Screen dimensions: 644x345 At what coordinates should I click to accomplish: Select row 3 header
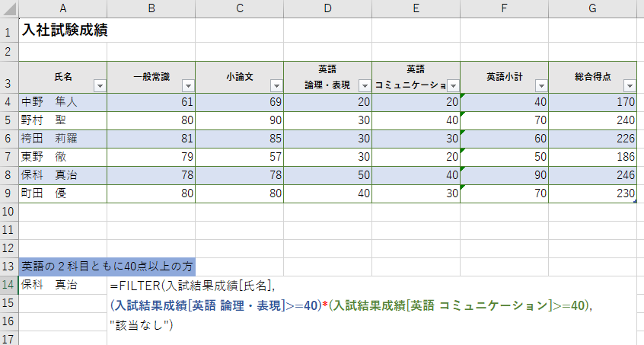click(x=9, y=77)
